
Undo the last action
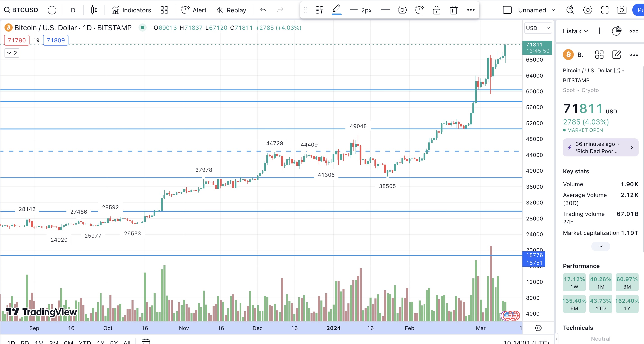click(x=263, y=10)
